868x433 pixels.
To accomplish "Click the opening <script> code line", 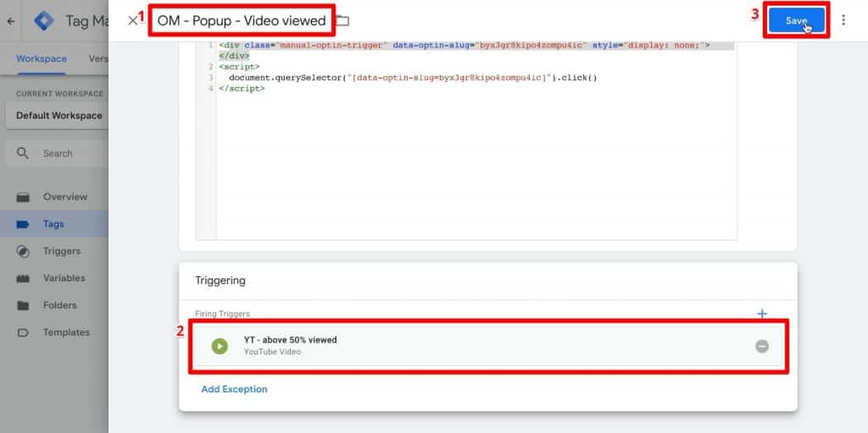I will 239,67.
